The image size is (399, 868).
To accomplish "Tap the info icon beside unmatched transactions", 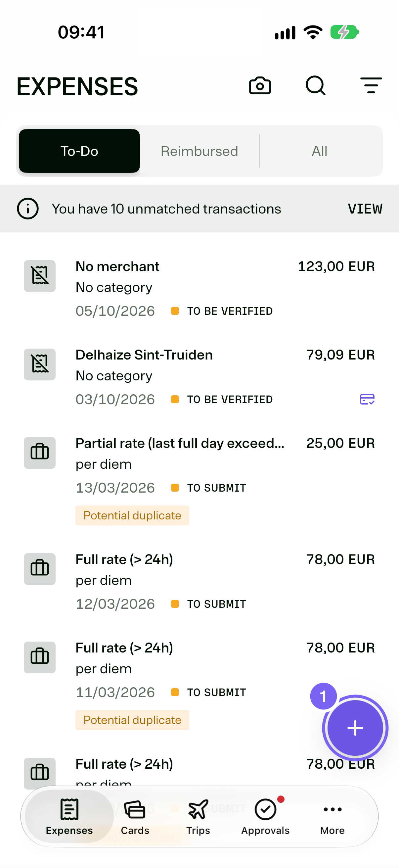I will (x=27, y=209).
